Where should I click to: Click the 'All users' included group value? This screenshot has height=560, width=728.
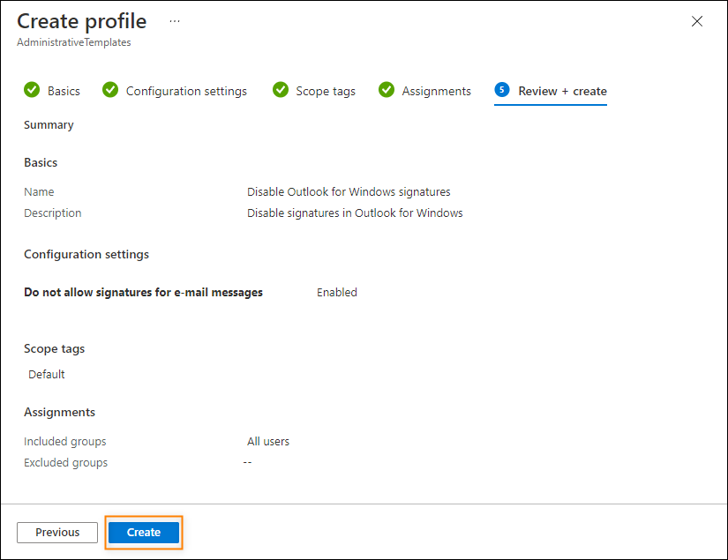pos(268,441)
